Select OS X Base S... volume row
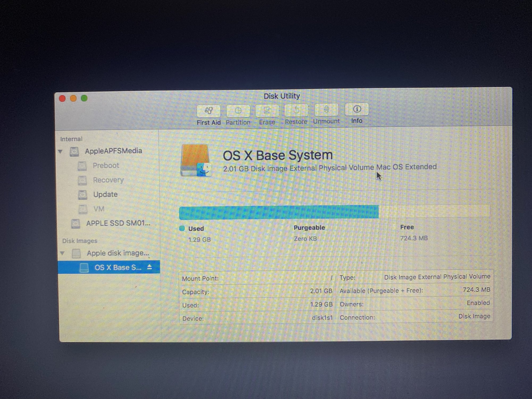 click(109, 267)
